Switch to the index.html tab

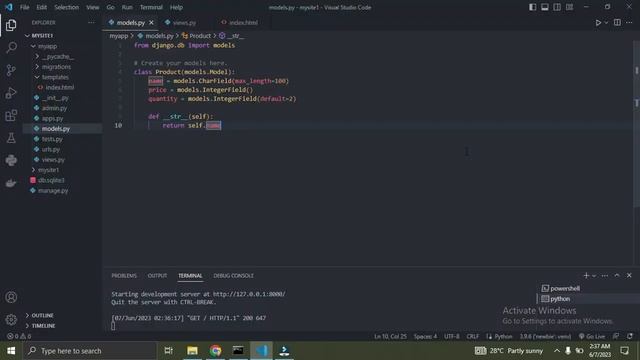[243, 23]
